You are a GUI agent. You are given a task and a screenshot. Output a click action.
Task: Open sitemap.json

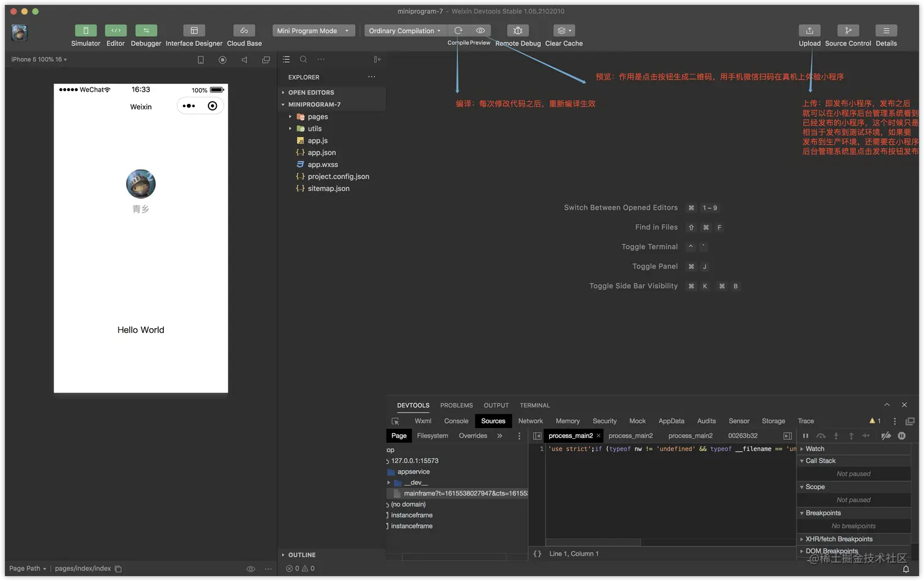click(x=328, y=189)
